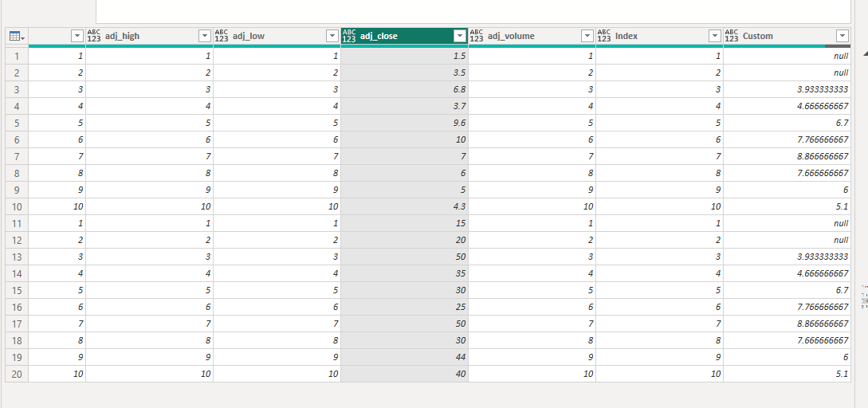Select row number 1 header
The height and width of the screenshot is (408, 868).
(x=17, y=56)
